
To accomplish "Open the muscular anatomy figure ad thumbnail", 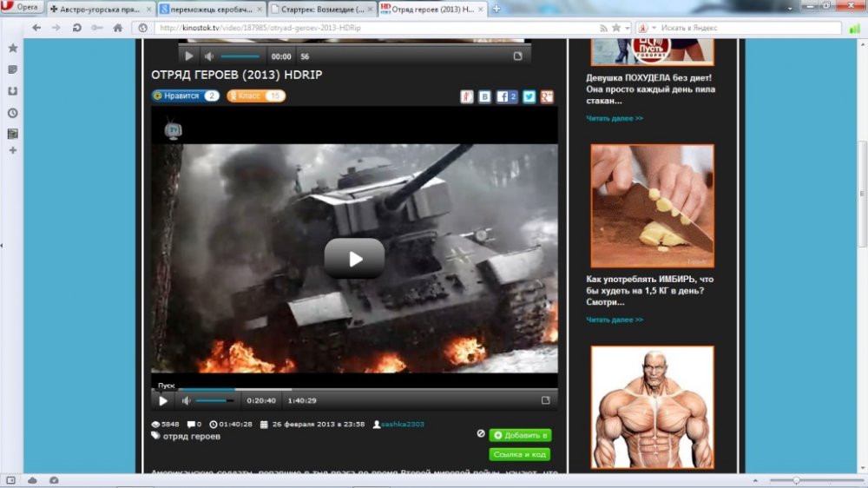I will (652, 408).
